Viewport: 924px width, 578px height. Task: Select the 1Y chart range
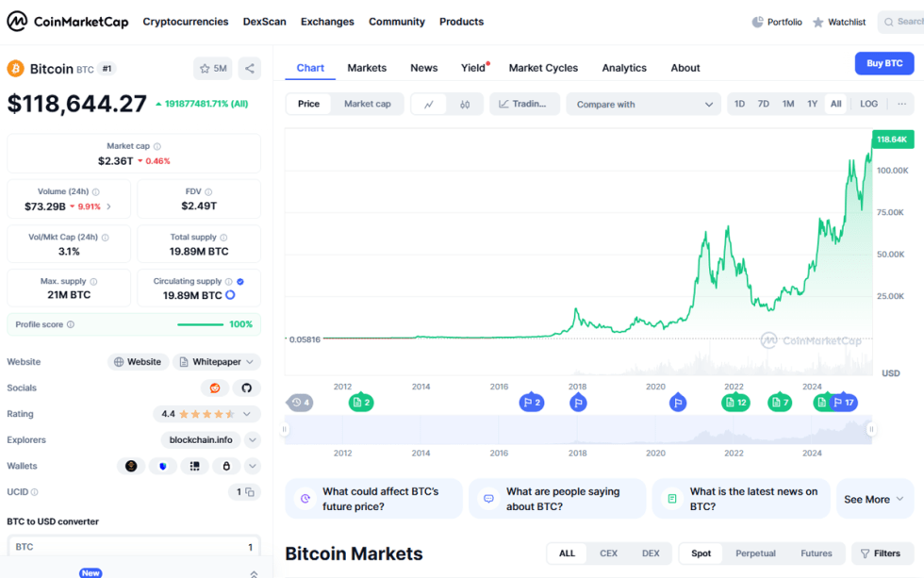pos(812,104)
